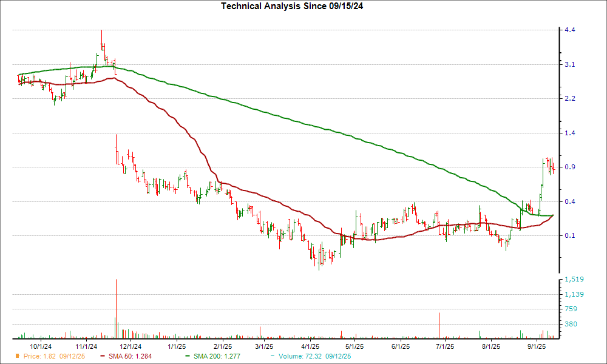Viewport: 607px width, 364px height.
Task: Click the chart title 'Technical Analysis Since 09/15/24'
Action: 292,6
